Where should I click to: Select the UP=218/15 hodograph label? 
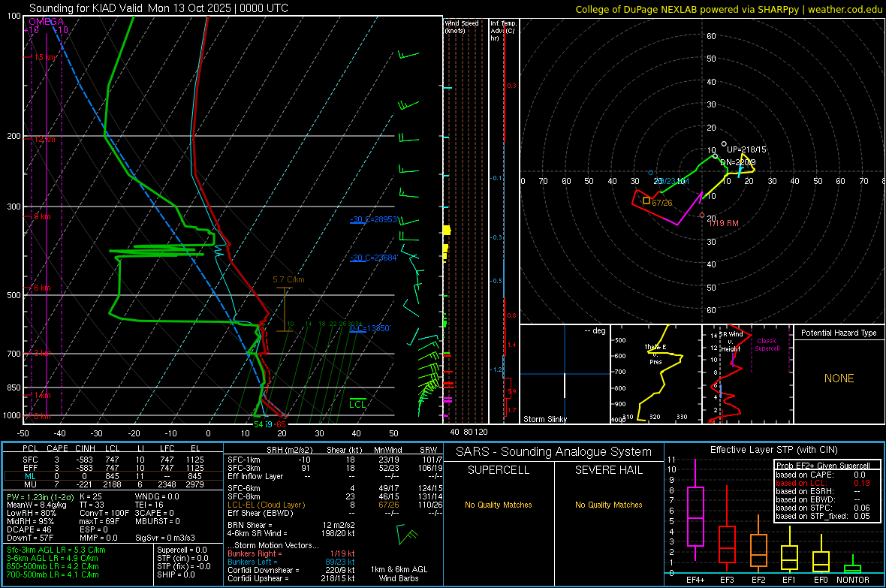(746, 150)
